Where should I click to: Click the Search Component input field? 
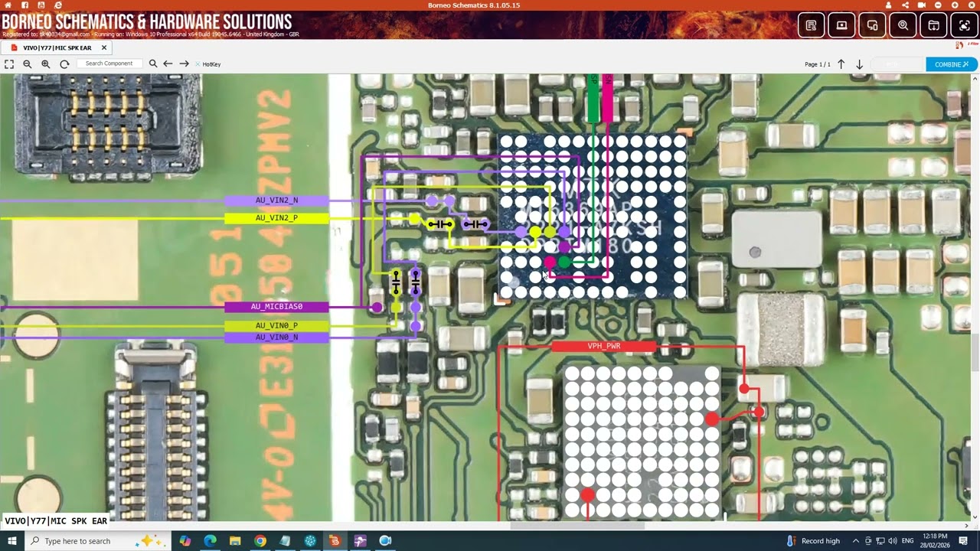(109, 64)
